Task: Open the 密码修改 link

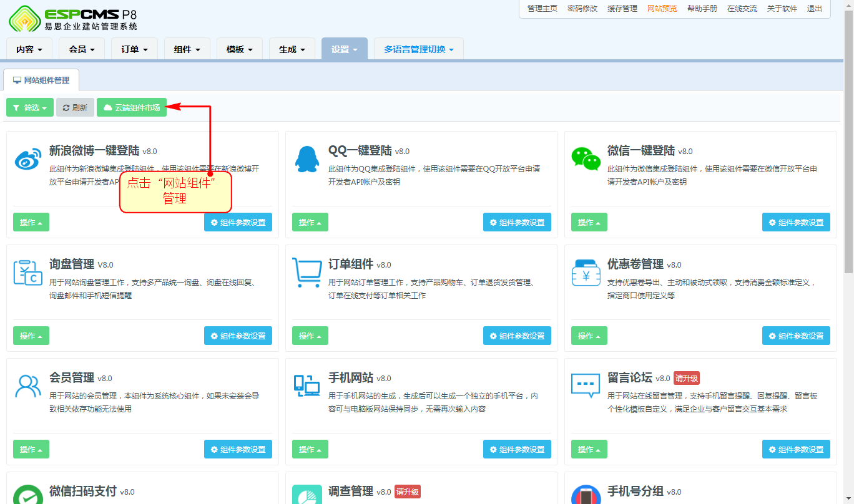Action: (x=582, y=9)
